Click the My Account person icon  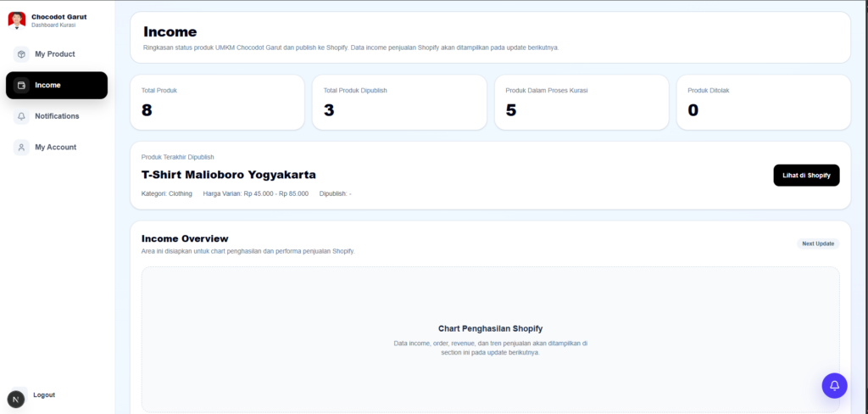coord(21,148)
